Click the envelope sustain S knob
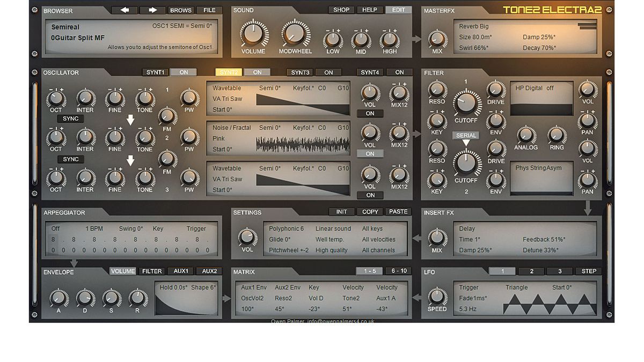Image resolution: width=644 pixels, height=362 pixels. pos(112,298)
